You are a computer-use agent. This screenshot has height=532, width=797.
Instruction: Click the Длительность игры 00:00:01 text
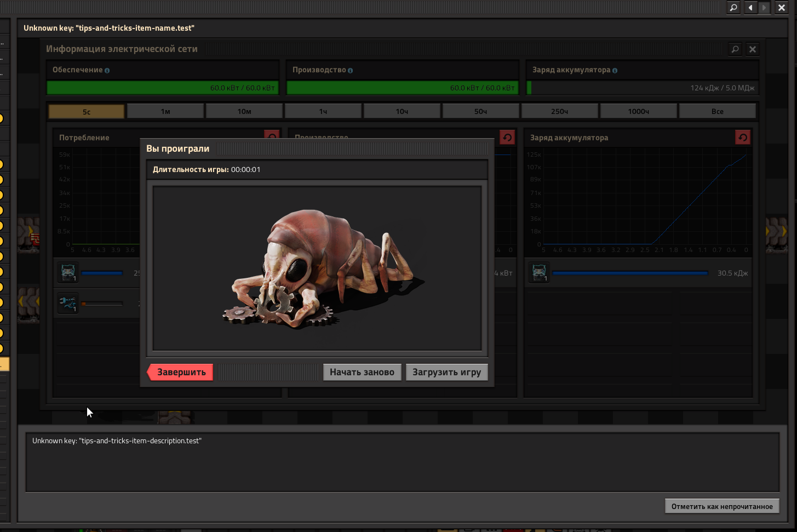pyautogui.click(x=207, y=169)
